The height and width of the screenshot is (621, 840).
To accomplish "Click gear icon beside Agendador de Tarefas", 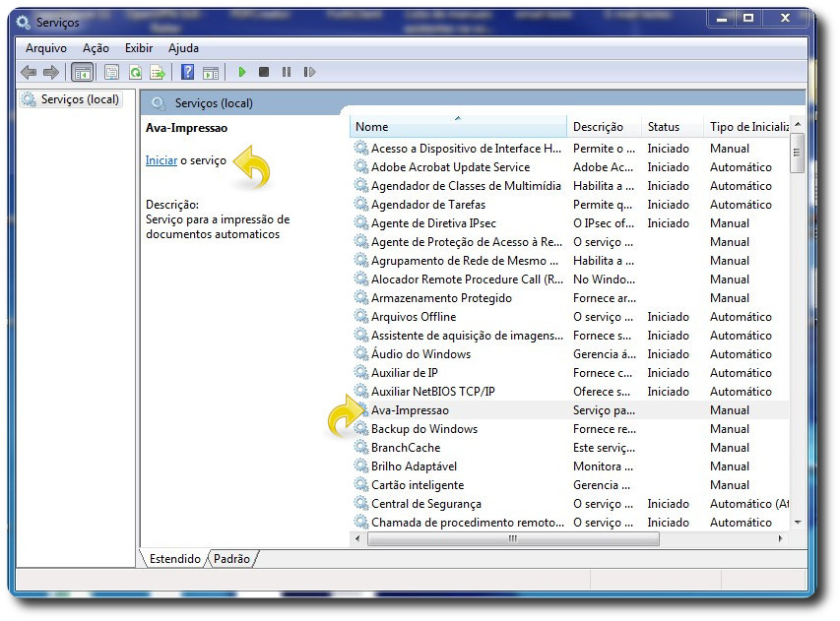I will [361, 204].
